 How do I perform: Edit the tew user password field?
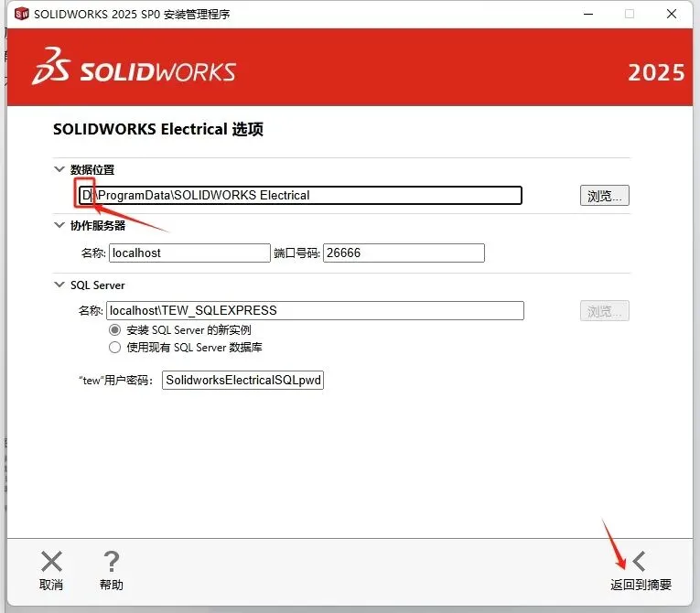(x=242, y=380)
